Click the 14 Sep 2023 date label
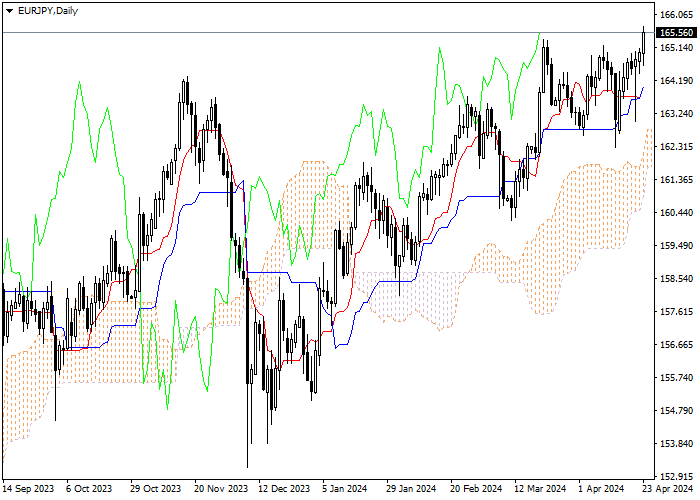 [29, 489]
